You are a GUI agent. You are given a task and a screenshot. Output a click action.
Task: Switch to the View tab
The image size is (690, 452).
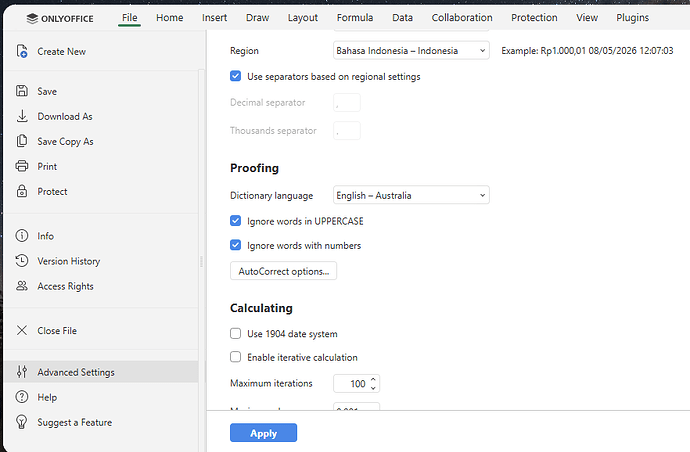587,18
